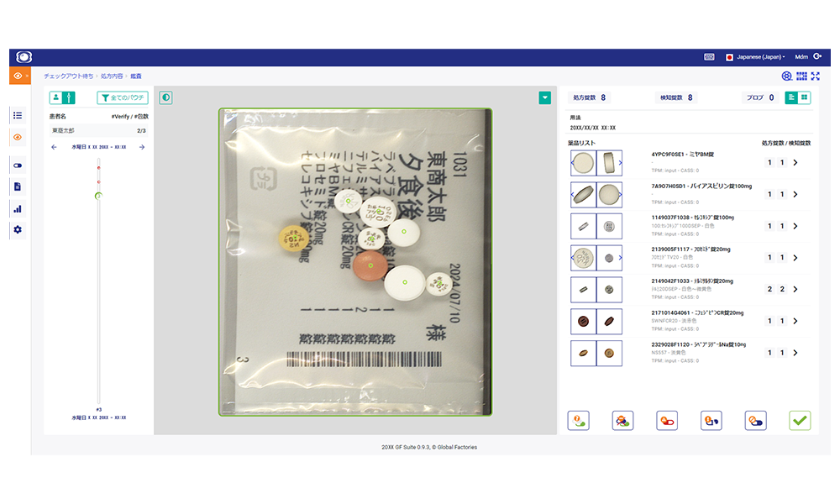Click the 2329028F1120 yellow pill thumbnail

pos(584,353)
